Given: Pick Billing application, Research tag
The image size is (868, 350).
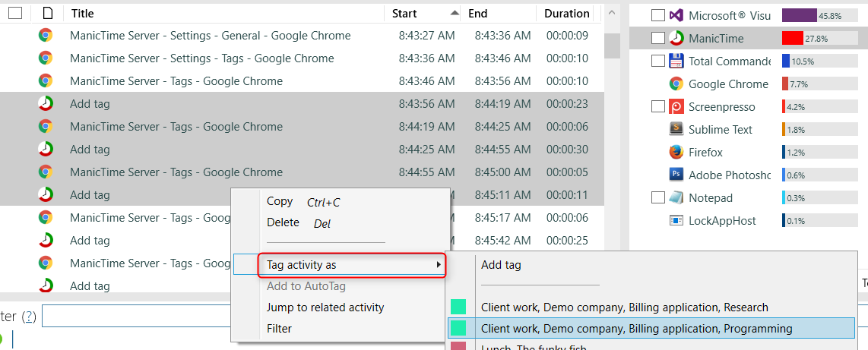Looking at the screenshot, I should (625, 307).
